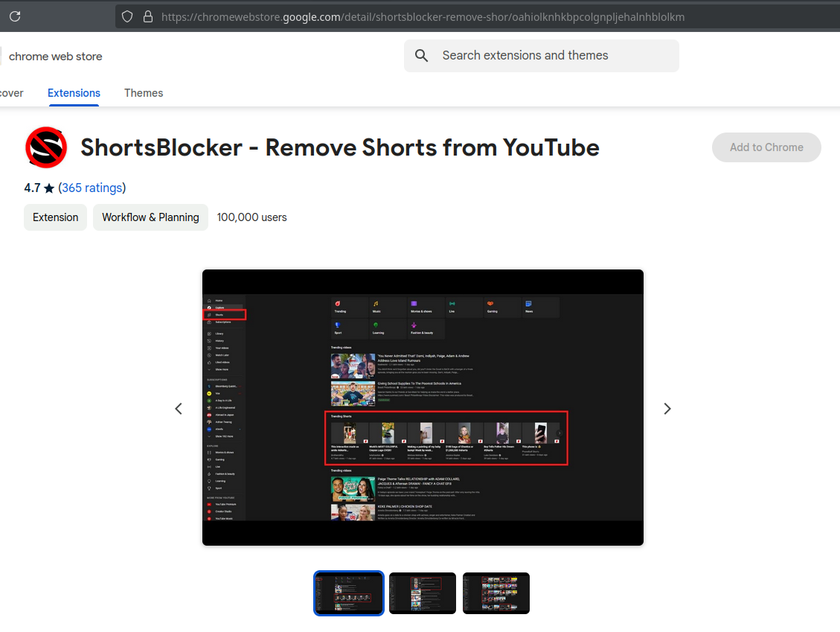Select the third screenshot thumbnail

496,593
